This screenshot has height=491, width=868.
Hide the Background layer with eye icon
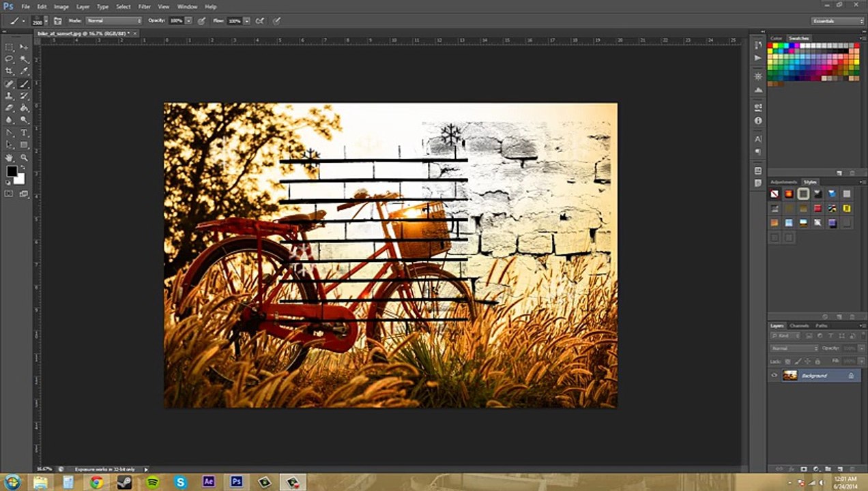(x=774, y=376)
